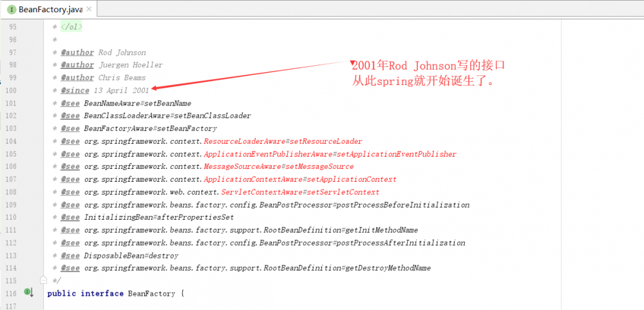This screenshot has width=644, height=310.
Task: Click ResourceLoaderAware#setResourceLoader reference
Action: 283,141
